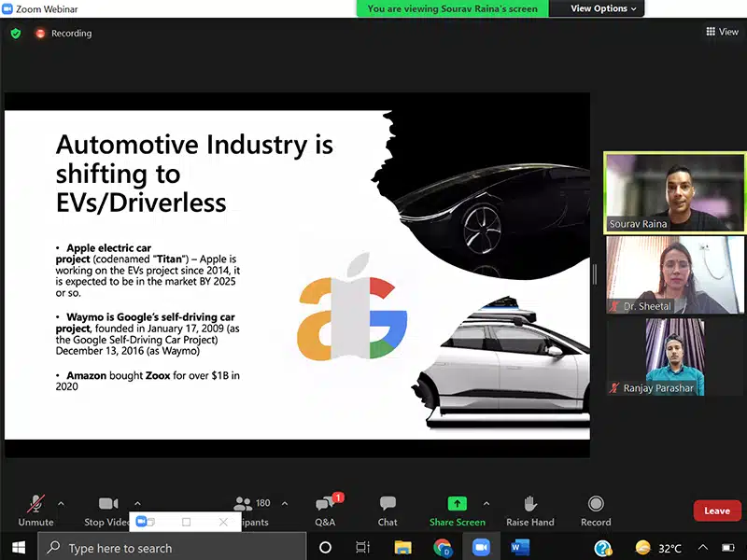Raise Hand in the webinar

[529, 505]
